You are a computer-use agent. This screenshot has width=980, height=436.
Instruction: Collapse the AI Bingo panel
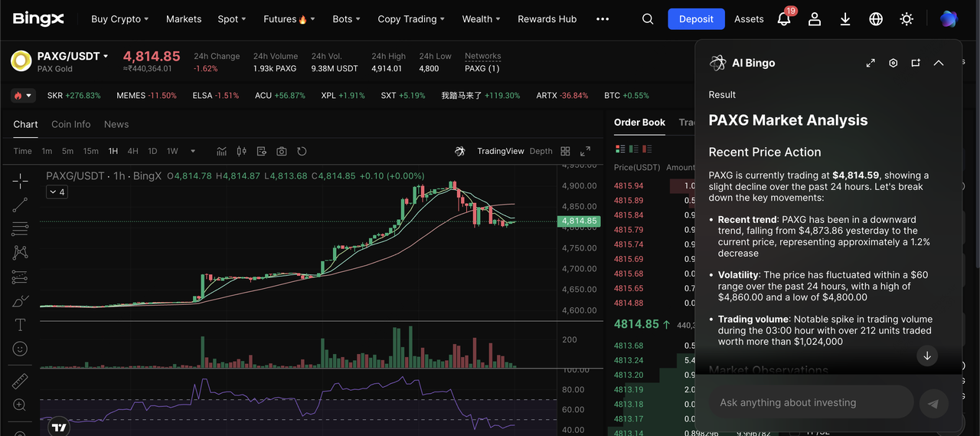point(939,63)
